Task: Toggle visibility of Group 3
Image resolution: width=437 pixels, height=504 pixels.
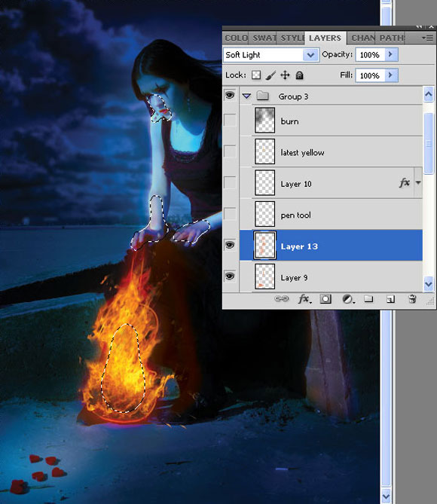Action: (x=230, y=95)
